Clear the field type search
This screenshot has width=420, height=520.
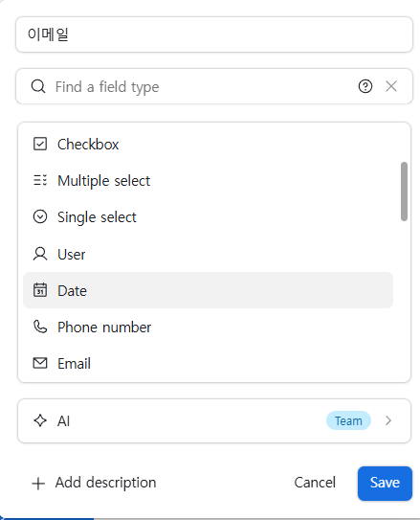tap(391, 86)
